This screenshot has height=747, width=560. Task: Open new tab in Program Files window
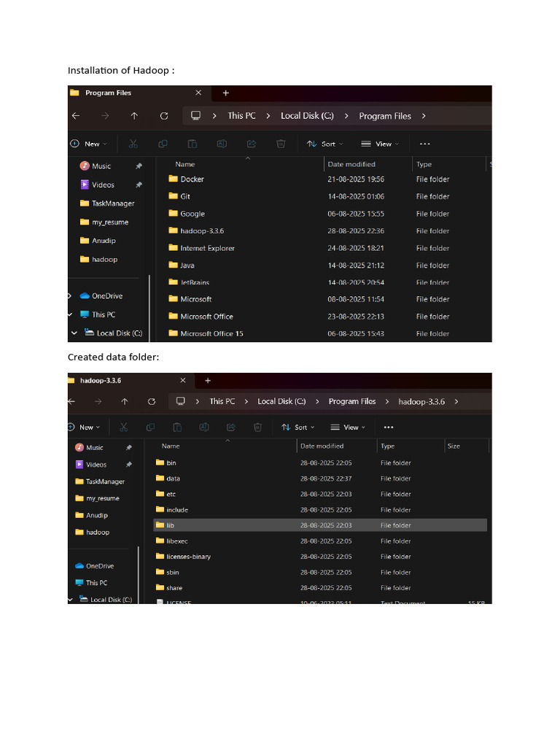(x=226, y=93)
